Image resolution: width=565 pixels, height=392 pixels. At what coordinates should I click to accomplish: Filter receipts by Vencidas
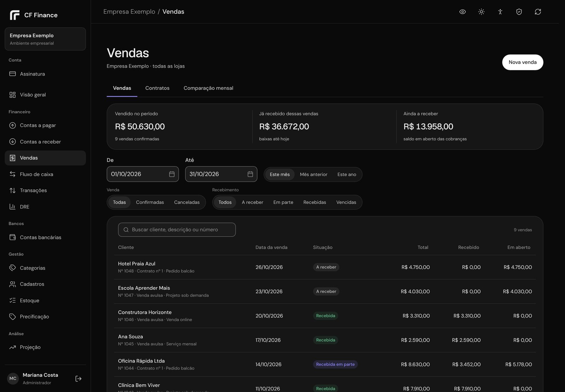[346, 202]
